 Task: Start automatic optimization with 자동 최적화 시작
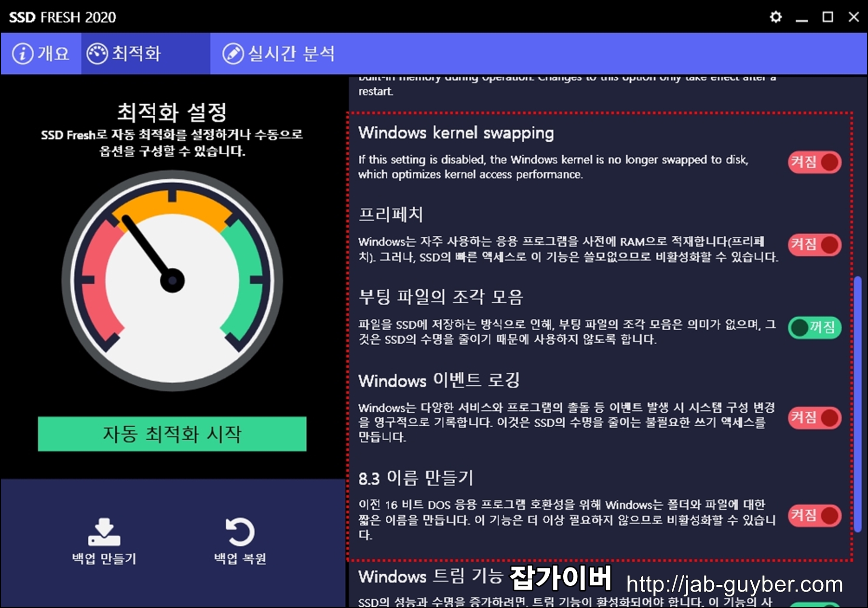pos(172,434)
